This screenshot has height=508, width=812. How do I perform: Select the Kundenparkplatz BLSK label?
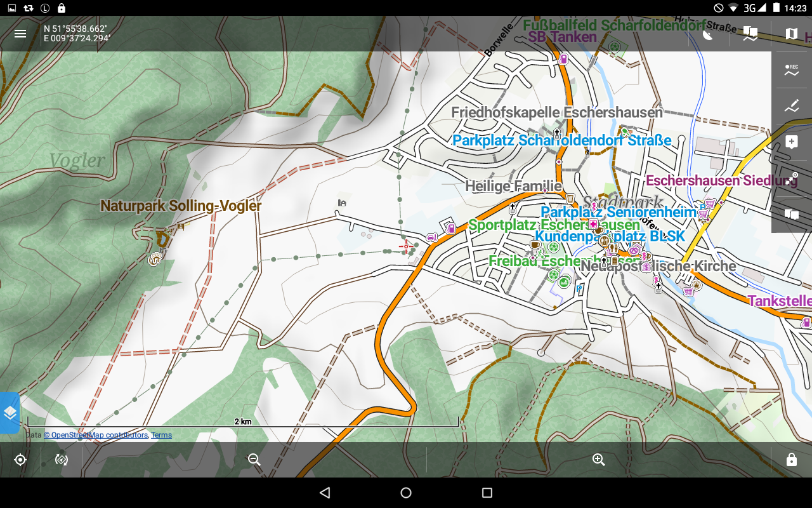click(x=610, y=236)
